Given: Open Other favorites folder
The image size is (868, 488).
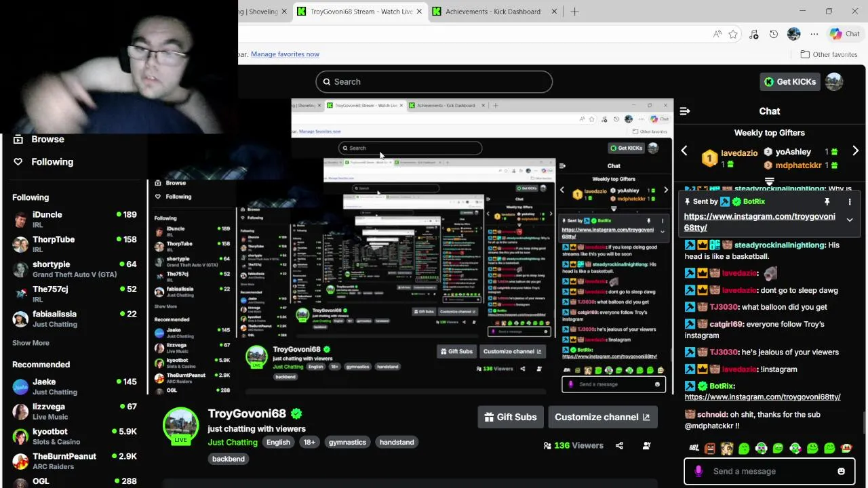Looking at the screenshot, I should point(829,54).
